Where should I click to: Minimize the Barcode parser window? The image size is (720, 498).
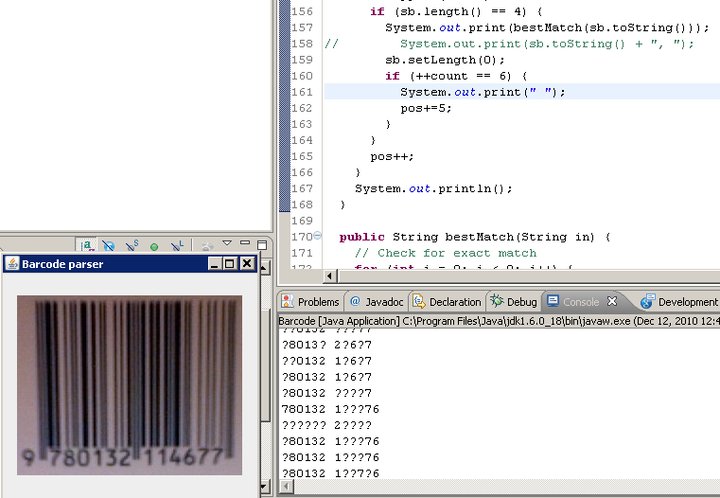pos(214,263)
